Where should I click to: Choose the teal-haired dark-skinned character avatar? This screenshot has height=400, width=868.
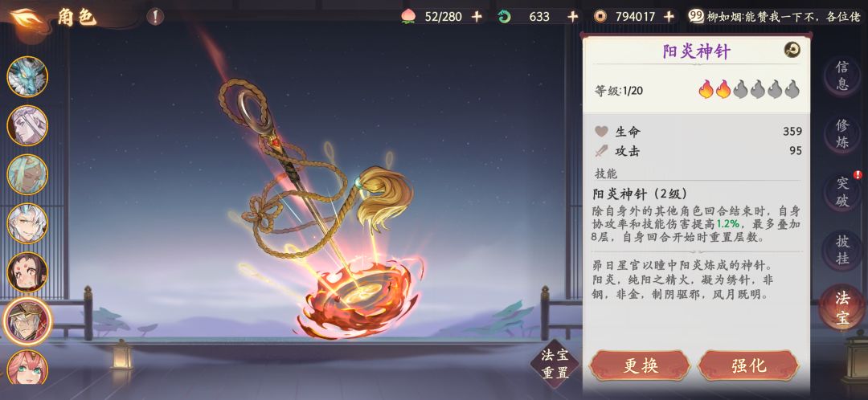[27, 174]
